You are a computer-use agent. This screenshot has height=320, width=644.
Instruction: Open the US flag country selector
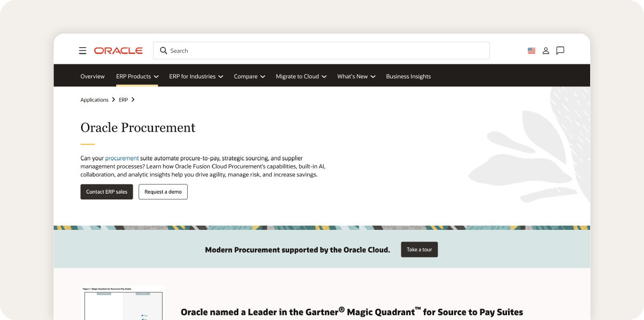point(532,51)
